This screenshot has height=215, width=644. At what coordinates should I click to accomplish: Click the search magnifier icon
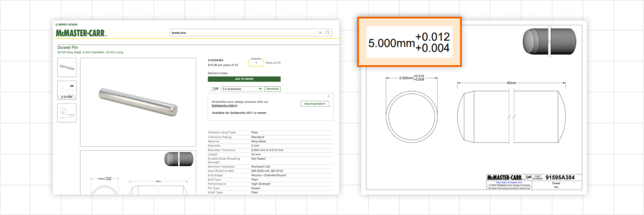(328, 32)
